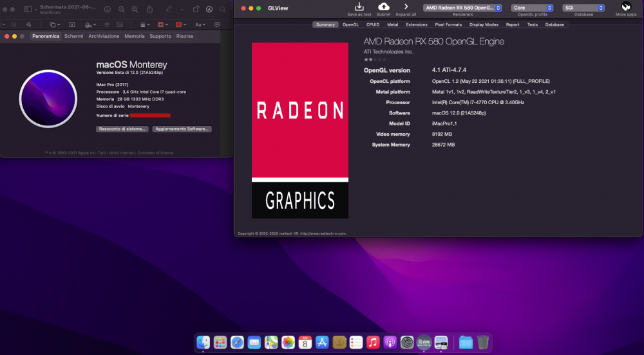
Task: Expand the Preview sidebar view chevron
Action: click(x=35, y=10)
